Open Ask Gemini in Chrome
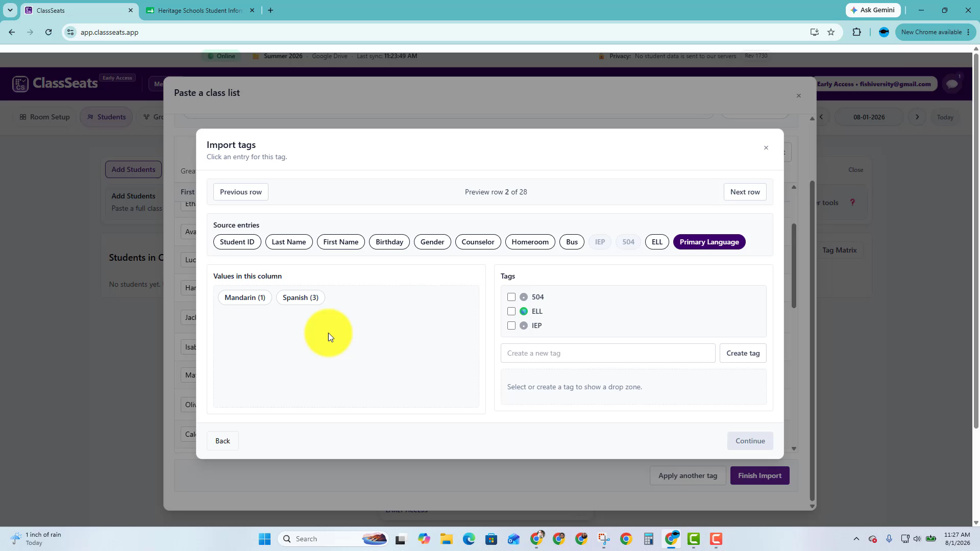980x551 pixels. [x=873, y=10]
